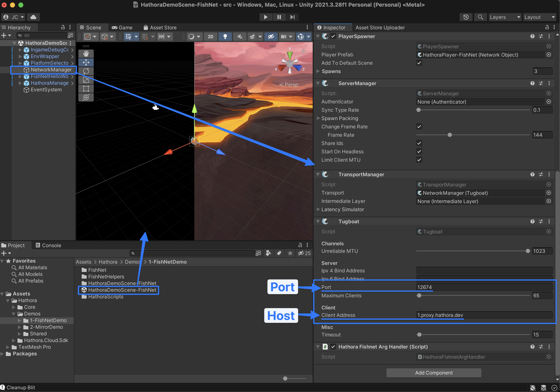The width and height of the screenshot is (560, 392).
Task: Lock the Inspector panel
Action: tap(547, 27)
